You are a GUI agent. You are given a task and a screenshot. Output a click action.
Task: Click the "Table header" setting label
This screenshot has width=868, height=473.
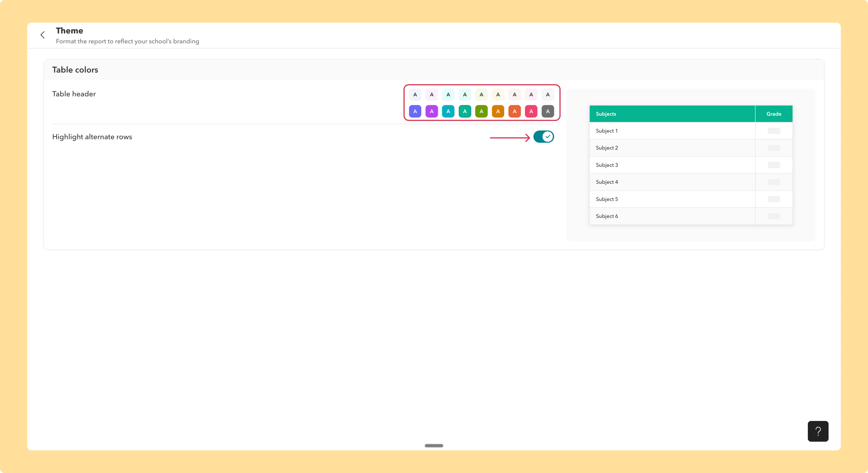(x=74, y=94)
